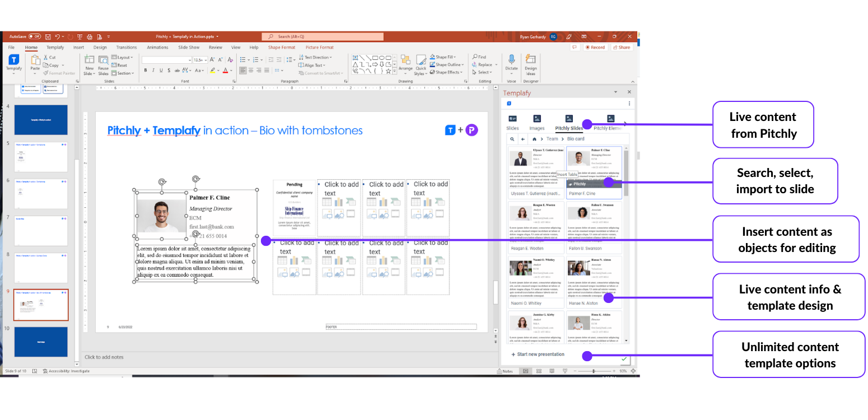Screen dimensions: 868x420
Task: Select the Images tab in Templafy
Action: point(537,123)
